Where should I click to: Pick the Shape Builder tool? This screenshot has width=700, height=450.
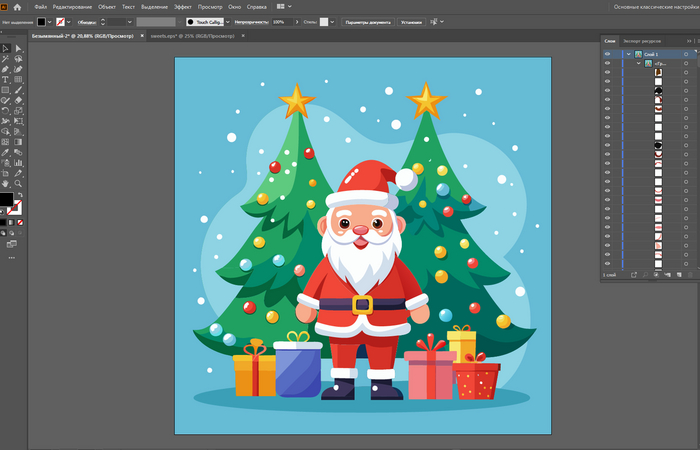click(5, 132)
